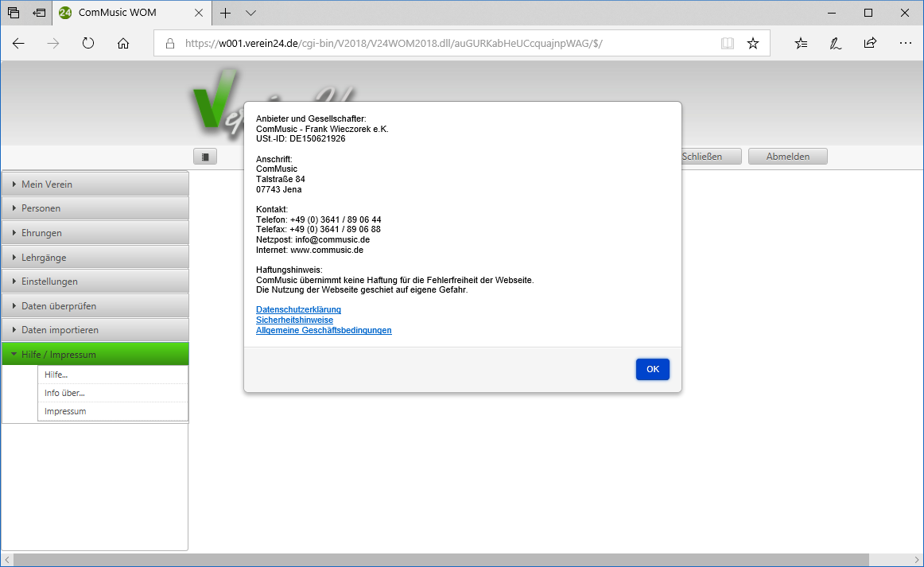Open a new browser tab
Image resolution: width=924 pixels, height=567 pixels.
coord(225,13)
